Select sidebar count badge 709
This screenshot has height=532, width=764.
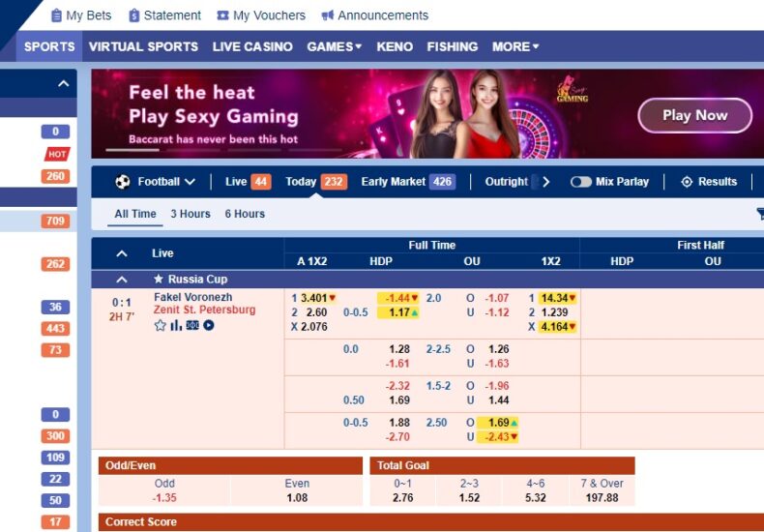tap(55, 222)
